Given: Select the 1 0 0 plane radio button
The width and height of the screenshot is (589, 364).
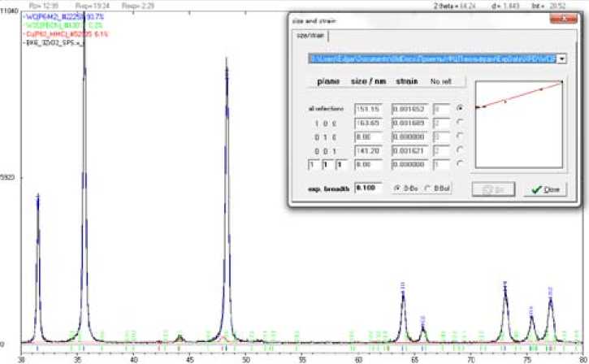Looking at the screenshot, I should coord(459,122).
